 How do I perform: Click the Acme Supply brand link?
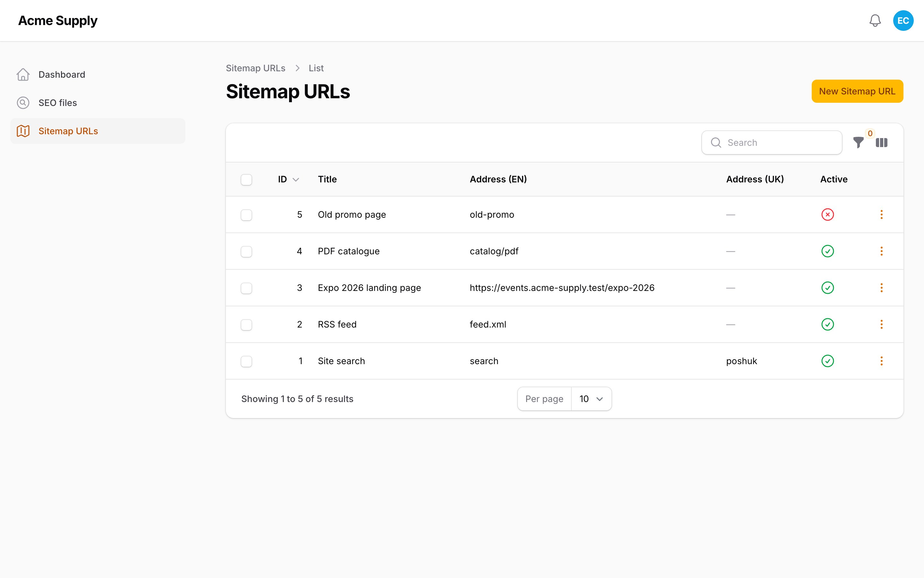tap(58, 21)
